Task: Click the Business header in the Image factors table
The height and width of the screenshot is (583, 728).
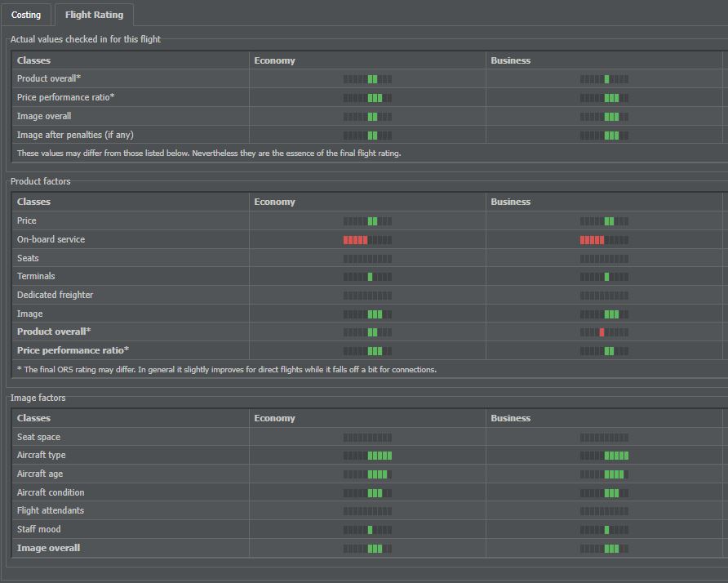Action: click(x=510, y=418)
